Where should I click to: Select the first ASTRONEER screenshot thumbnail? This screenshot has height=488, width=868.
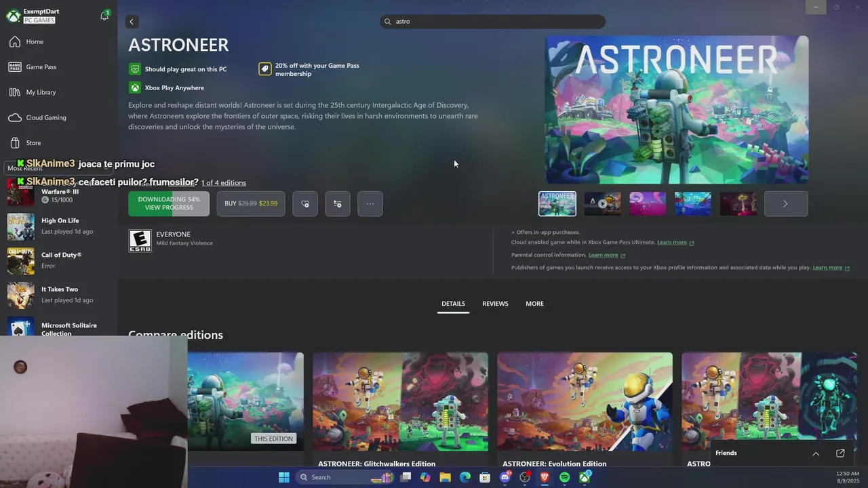click(557, 203)
